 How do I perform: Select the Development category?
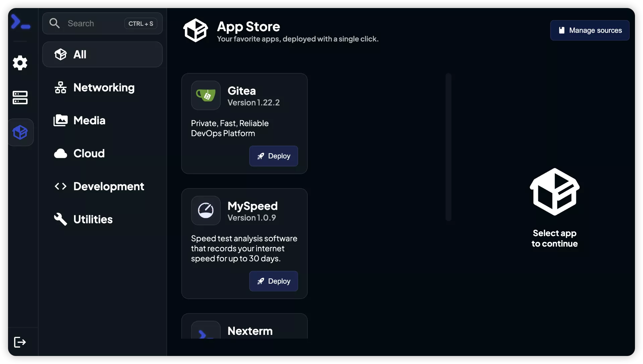click(102, 186)
